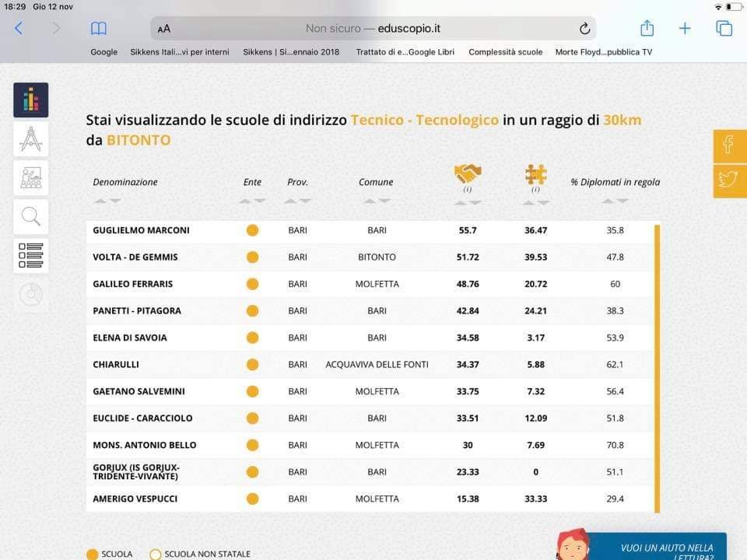Viewport: 747px width, 560px height.
Task: Click the SCUOLA NON STATALE legend circle
Action: pos(156,555)
